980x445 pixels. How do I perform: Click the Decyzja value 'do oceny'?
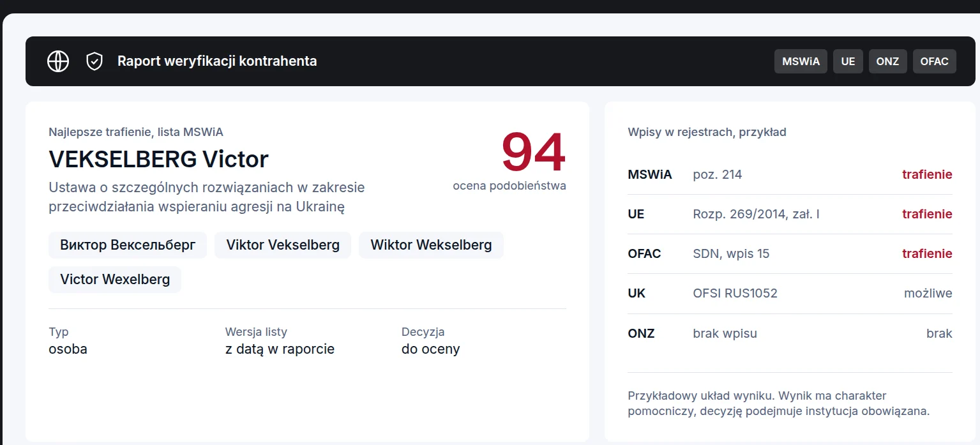430,349
